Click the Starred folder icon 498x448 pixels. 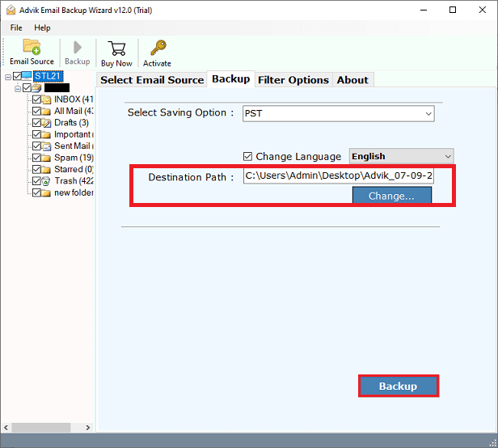click(46, 169)
